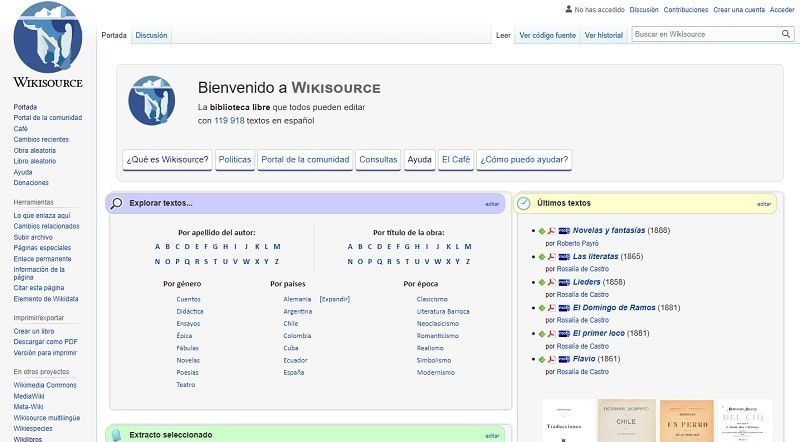Click ¿Cómo puedo ayudar? button
Screen dimensions: 800x442
524,160
